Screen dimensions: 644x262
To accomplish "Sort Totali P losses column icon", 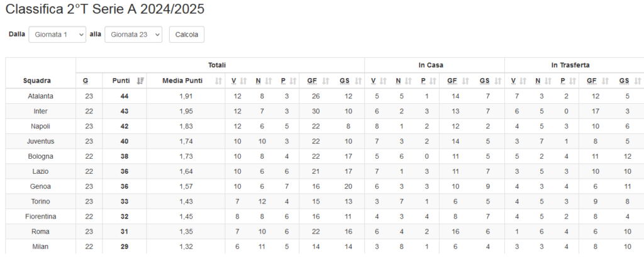I will click(x=293, y=81).
